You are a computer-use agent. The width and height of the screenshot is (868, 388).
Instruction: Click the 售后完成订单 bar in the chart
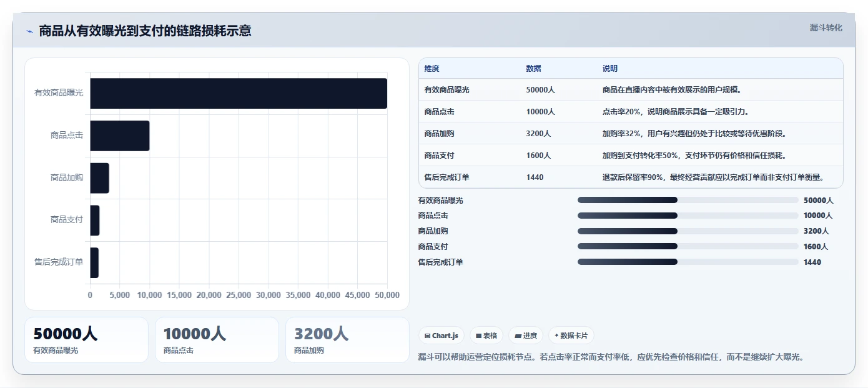click(94, 263)
